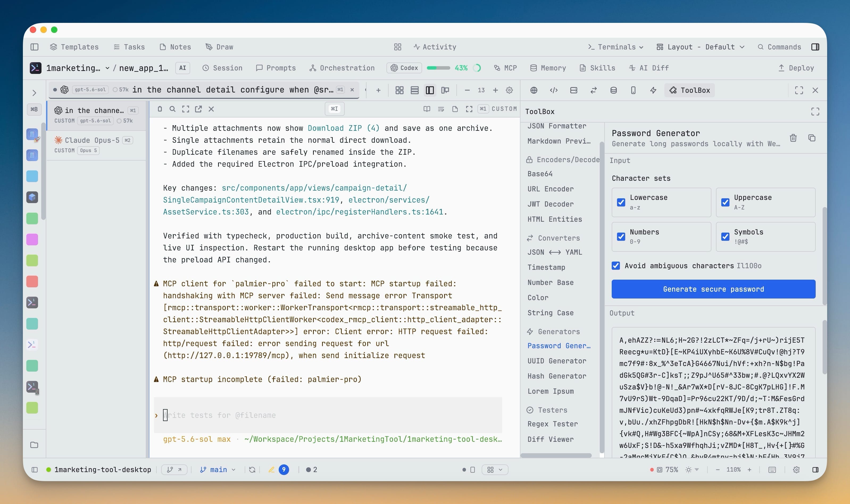Open the database panel icon

[x=613, y=90]
